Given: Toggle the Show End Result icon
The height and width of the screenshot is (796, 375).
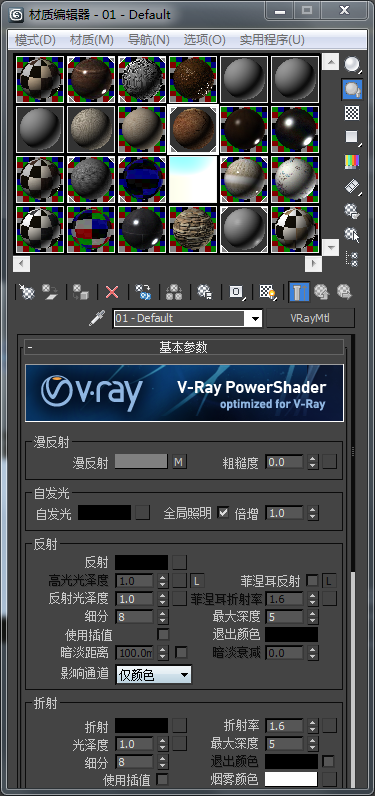Looking at the screenshot, I should tap(298, 292).
